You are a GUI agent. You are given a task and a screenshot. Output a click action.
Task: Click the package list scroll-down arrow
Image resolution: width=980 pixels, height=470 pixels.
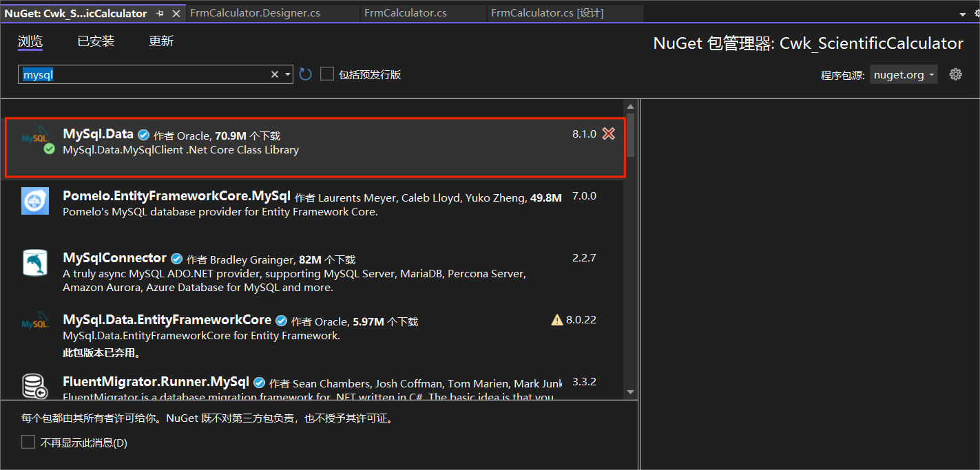coord(630,392)
